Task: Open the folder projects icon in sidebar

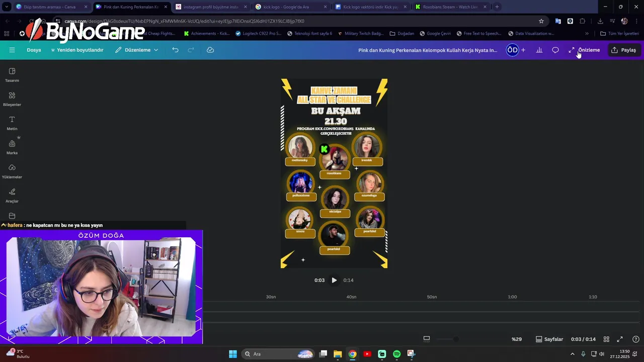Action: (12, 216)
